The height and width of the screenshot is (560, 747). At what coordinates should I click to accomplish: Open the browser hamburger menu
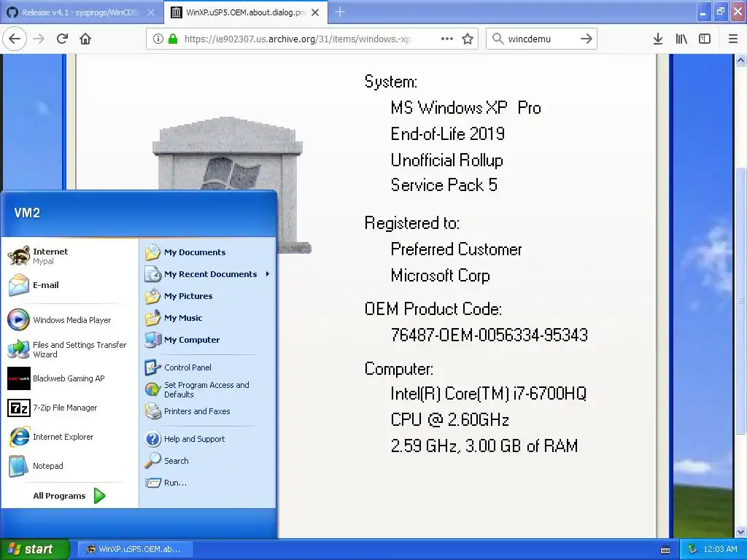(733, 39)
